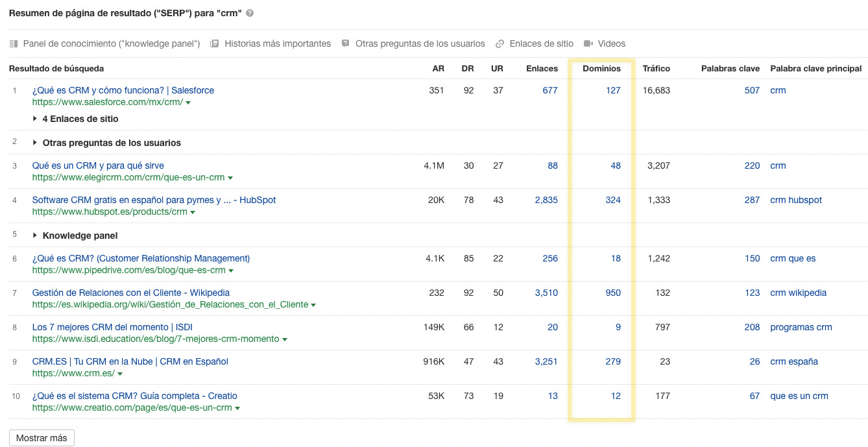Screen dimensions: 868x447
Task: Open dropdown beside salesforce.com URL
Action: (188, 103)
